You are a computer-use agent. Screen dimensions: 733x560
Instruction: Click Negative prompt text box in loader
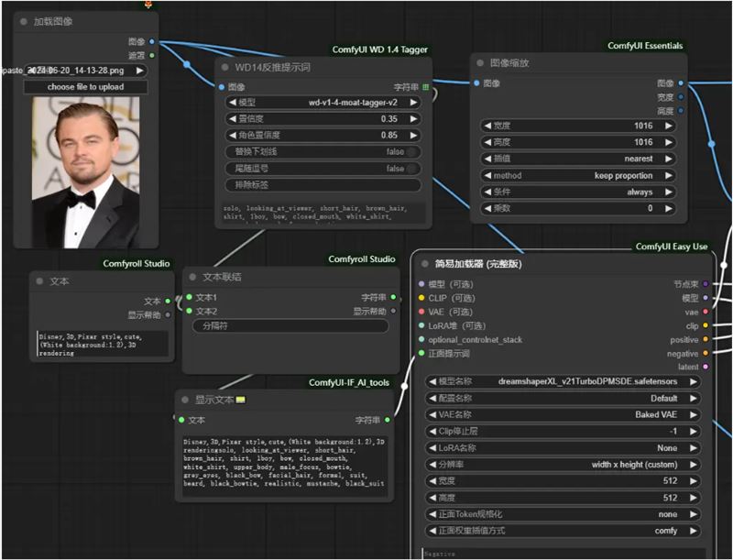(x=563, y=554)
